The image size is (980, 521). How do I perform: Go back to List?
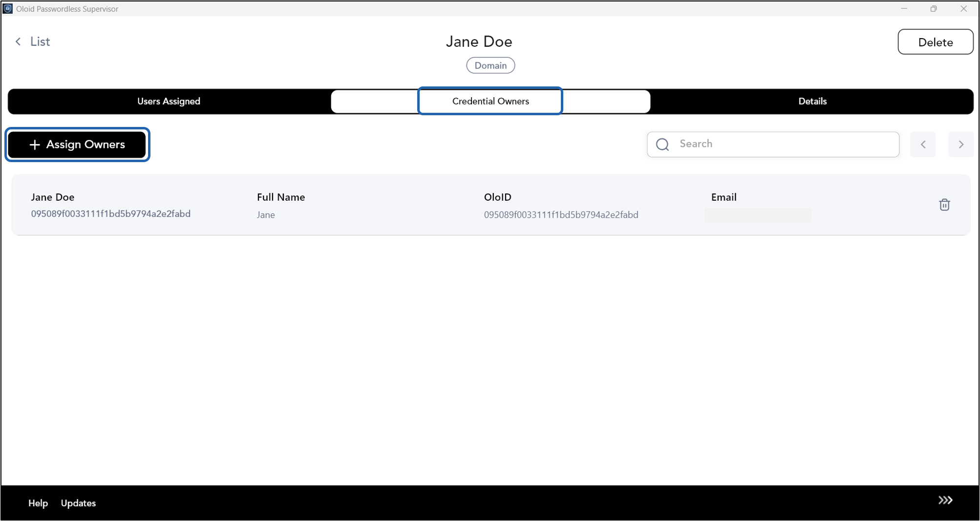(x=33, y=42)
